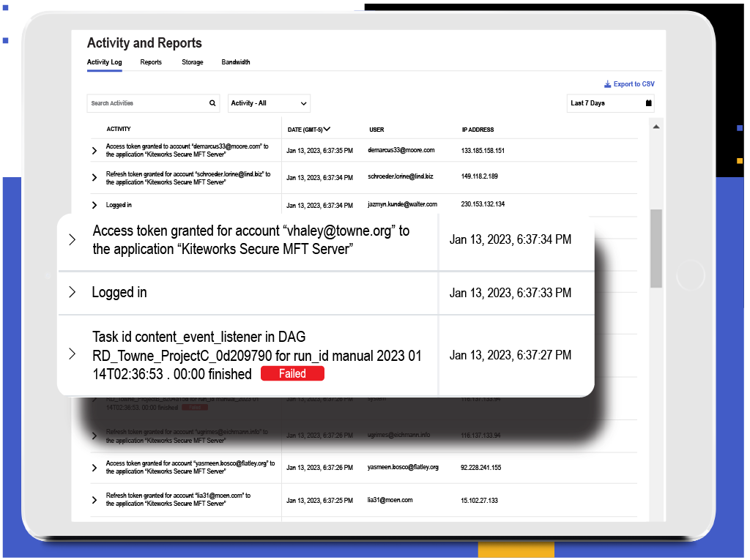Switch to the Bandwidth tab
Image resolution: width=750 pixels, height=560 pixels.
pyautogui.click(x=235, y=62)
